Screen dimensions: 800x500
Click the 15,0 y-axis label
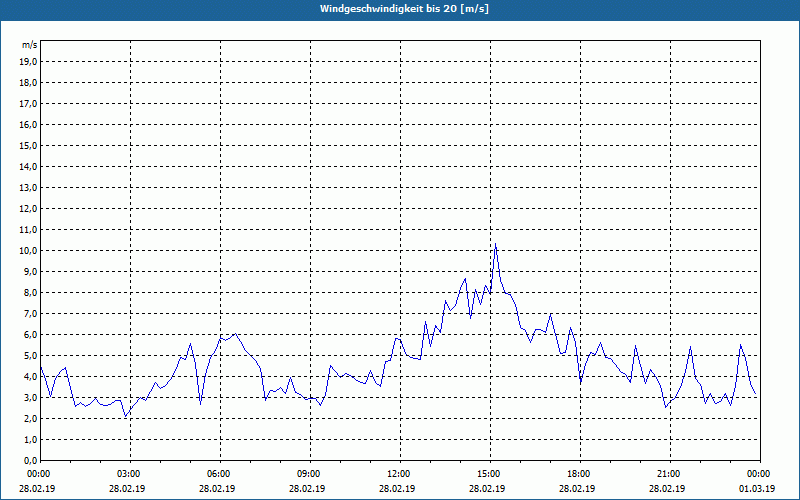[28, 145]
